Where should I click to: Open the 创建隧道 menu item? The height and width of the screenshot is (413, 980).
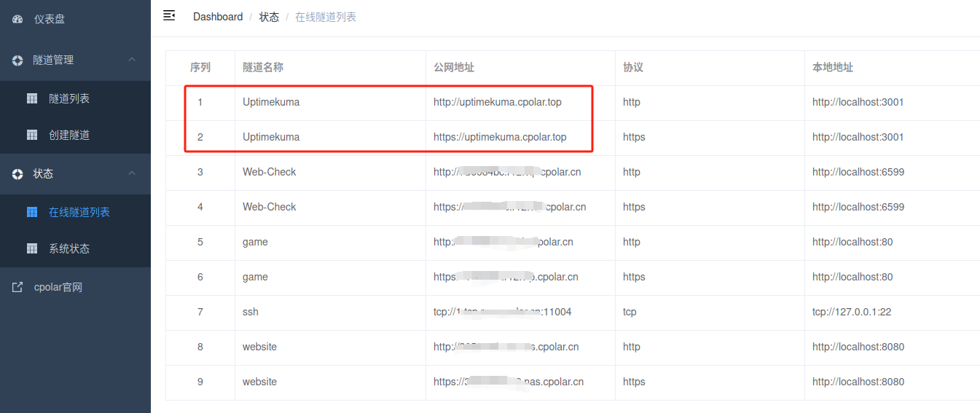pyautogui.click(x=69, y=135)
